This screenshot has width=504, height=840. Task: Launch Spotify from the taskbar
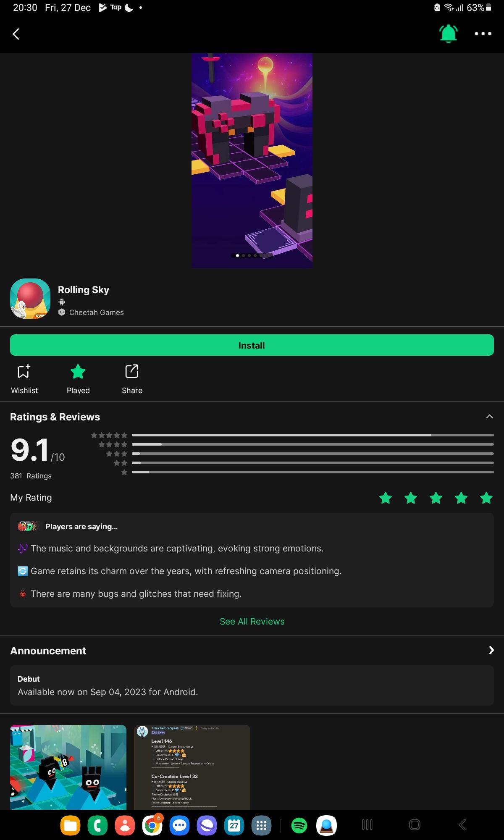pyautogui.click(x=299, y=825)
